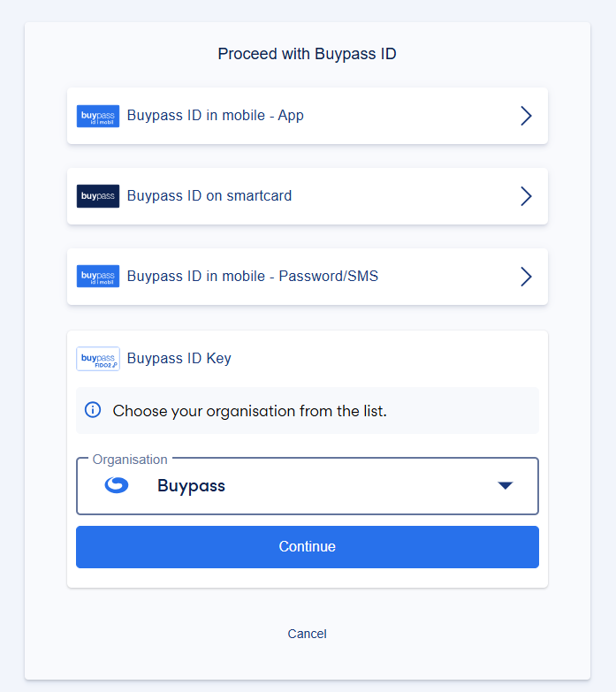Click the Password/SMS option's Buypass logo
The image size is (616, 692).
98,277
